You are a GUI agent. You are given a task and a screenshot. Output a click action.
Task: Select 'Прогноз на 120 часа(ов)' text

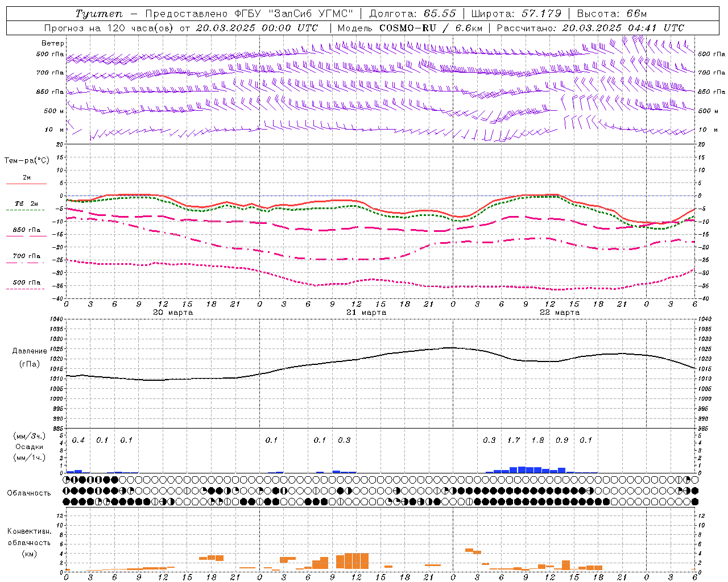[x=109, y=28]
